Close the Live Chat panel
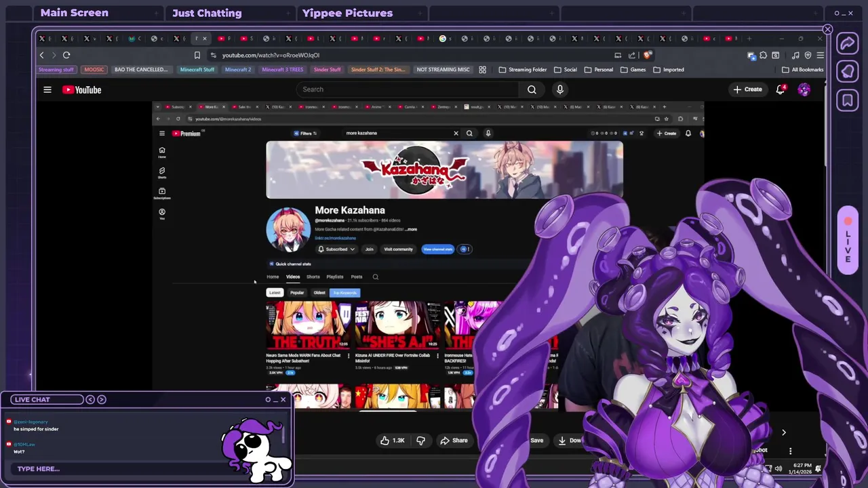This screenshot has height=488, width=868. point(283,399)
